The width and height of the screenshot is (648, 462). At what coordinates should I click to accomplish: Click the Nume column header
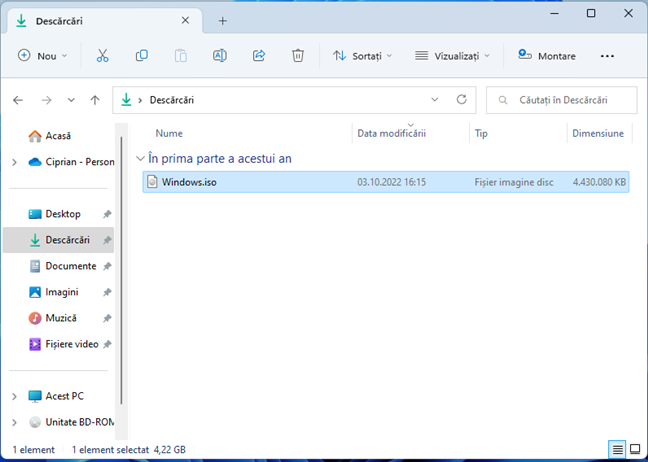tap(169, 133)
